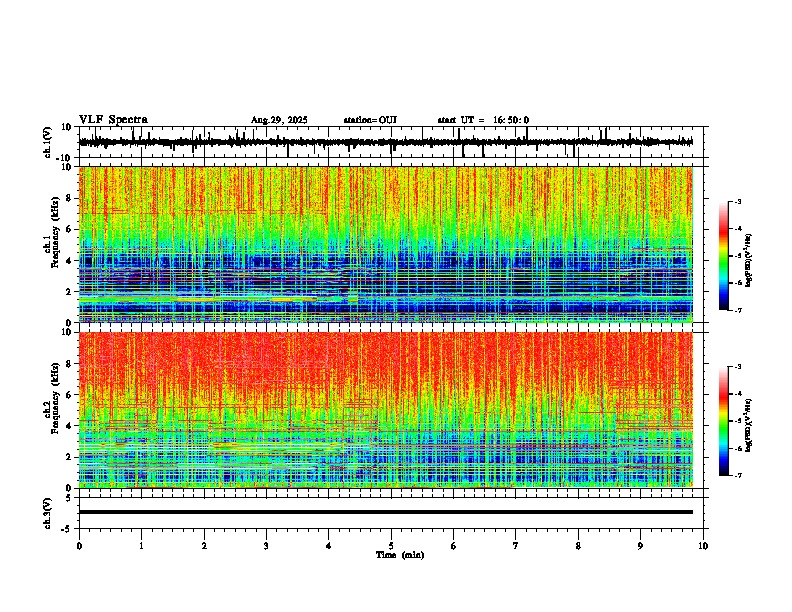Click the "-7" tick on ch.1 colorbar

tap(737, 310)
